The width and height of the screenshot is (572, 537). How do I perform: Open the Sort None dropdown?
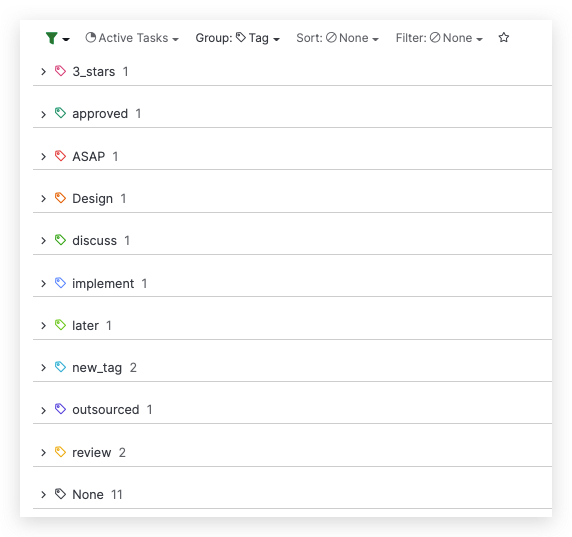pos(337,38)
